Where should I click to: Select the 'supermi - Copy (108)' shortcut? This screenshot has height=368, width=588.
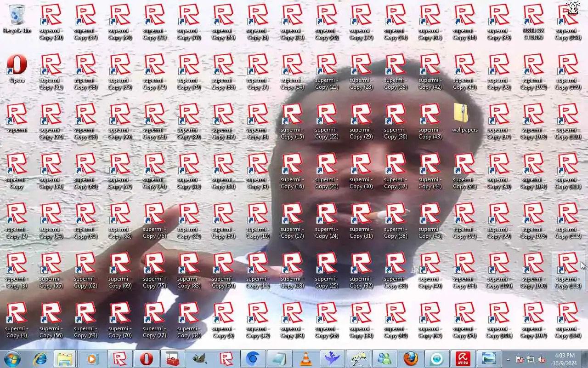pyautogui.click(x=568, y=22)
